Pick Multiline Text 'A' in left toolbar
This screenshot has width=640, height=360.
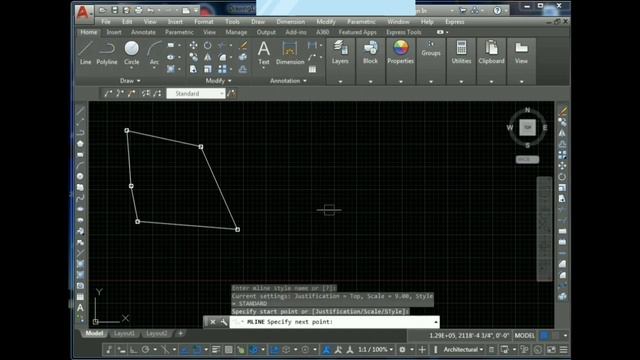coord(80,307)
